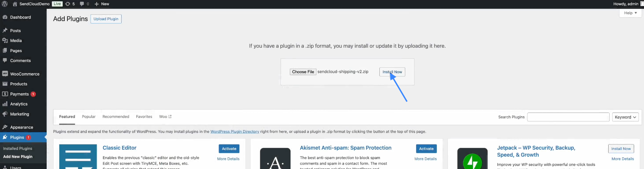This screenshot has height=169, width=644.
Task: Open the comments bubble icon in the admin bar
Action: (82, 4)
